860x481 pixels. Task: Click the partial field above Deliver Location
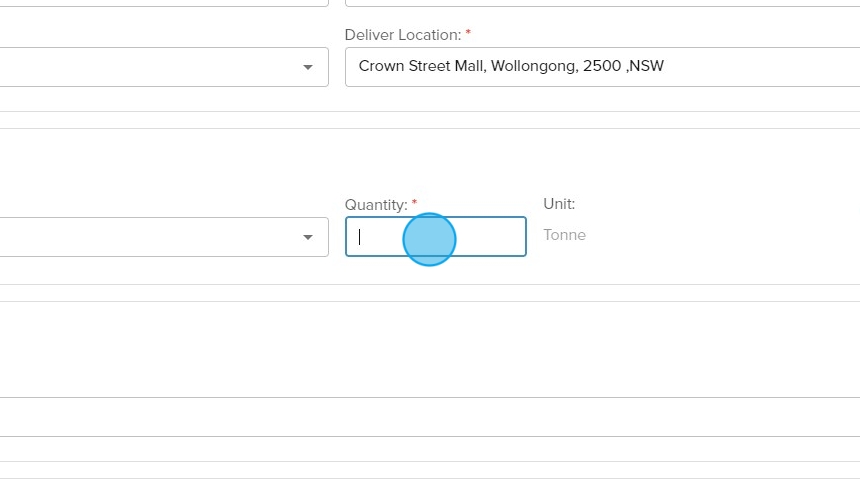600,3
